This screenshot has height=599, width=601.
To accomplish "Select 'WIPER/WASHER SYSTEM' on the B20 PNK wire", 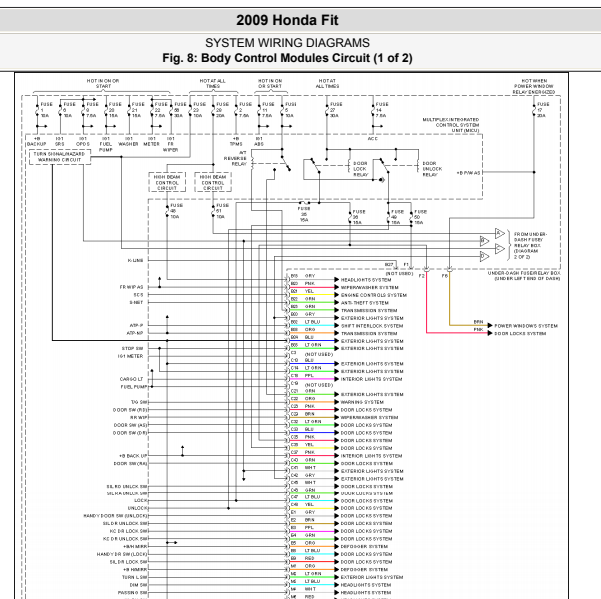I will (x=369, y=287).
